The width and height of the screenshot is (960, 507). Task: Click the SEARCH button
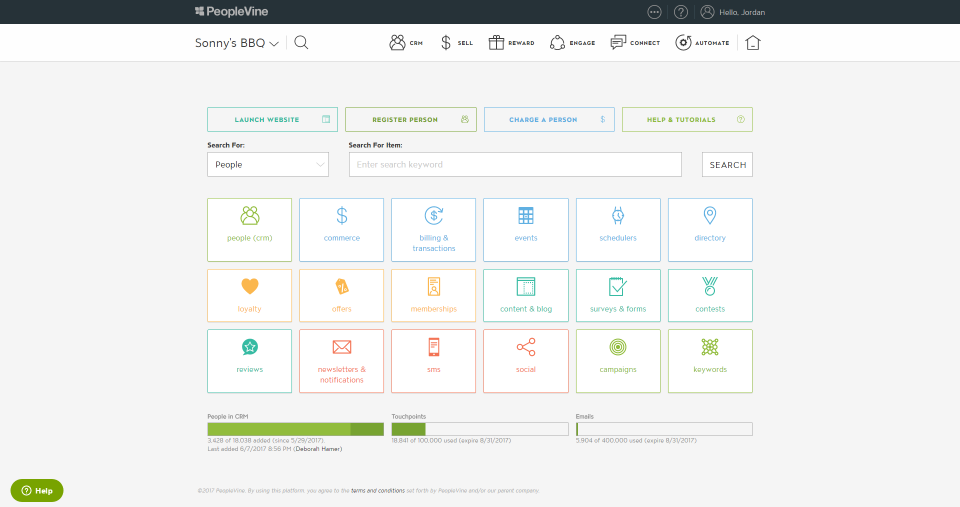[x=727, y=165]
